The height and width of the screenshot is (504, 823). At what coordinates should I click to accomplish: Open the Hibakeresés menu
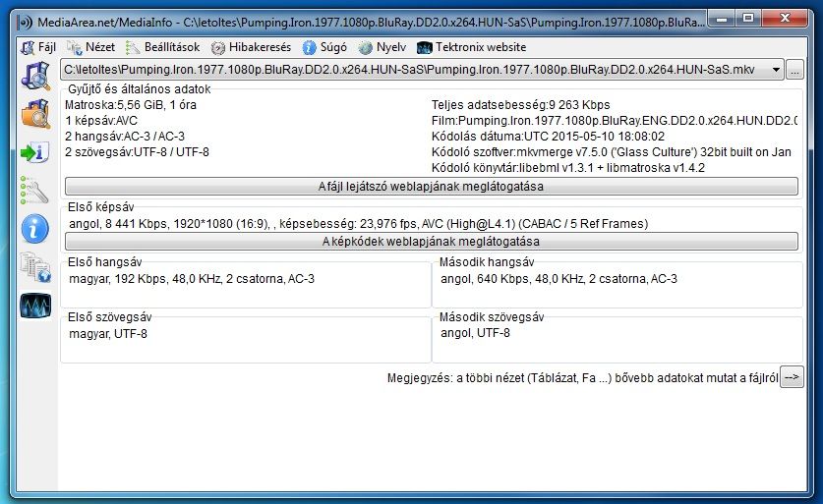pos(251,47)
